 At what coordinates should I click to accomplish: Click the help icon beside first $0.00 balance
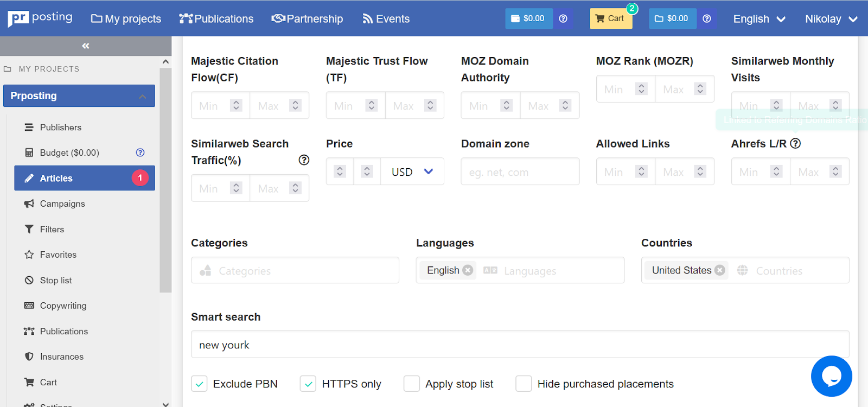563,18
